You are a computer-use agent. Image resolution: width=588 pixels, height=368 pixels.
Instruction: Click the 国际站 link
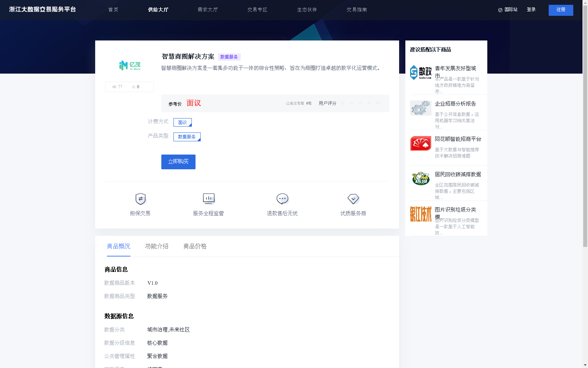(511, 10)
